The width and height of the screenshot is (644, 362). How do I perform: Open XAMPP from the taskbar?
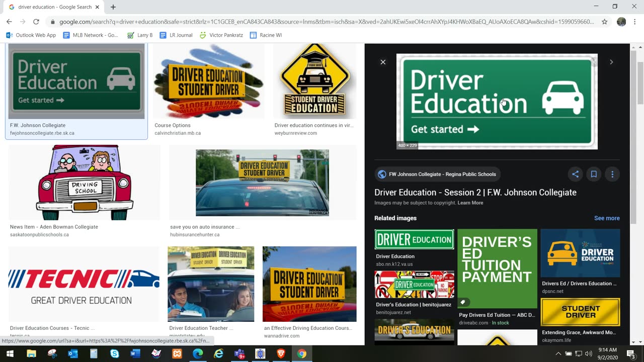click(177, 353)
